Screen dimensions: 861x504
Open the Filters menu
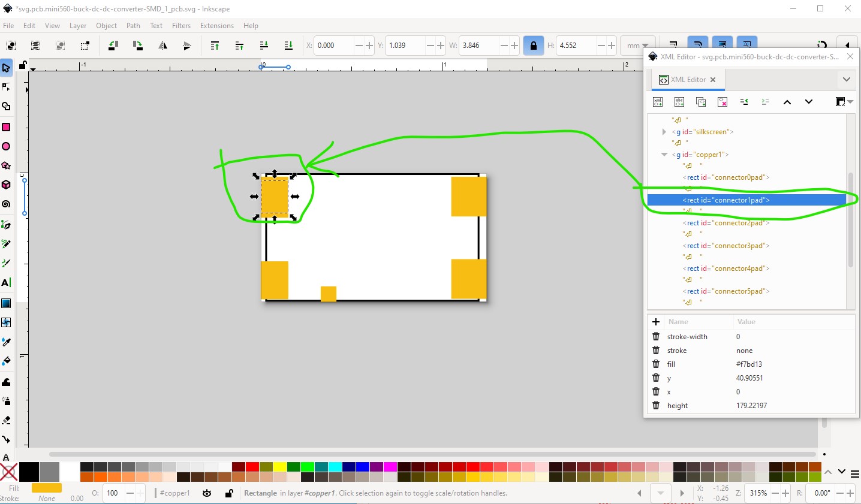point(181,26)
